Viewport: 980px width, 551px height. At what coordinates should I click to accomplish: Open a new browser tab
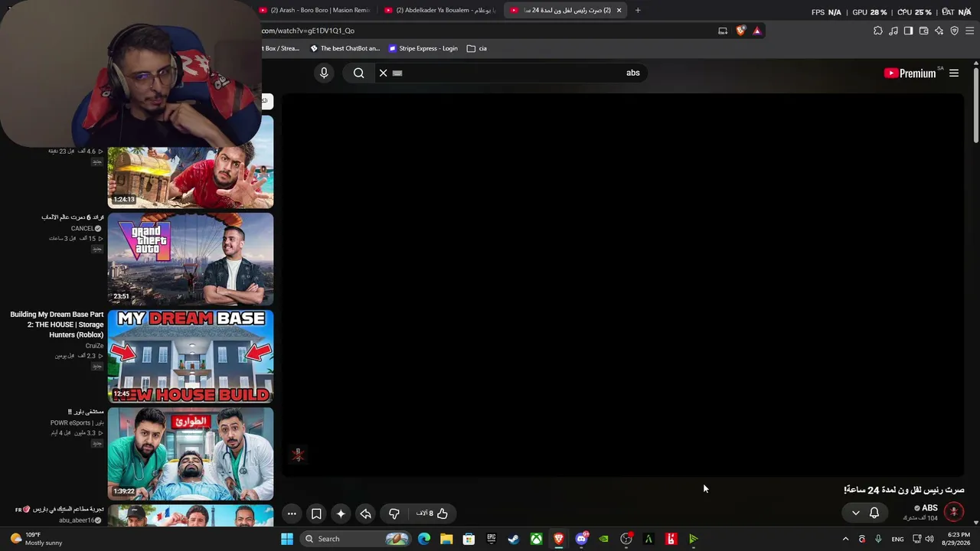point(638,10)
